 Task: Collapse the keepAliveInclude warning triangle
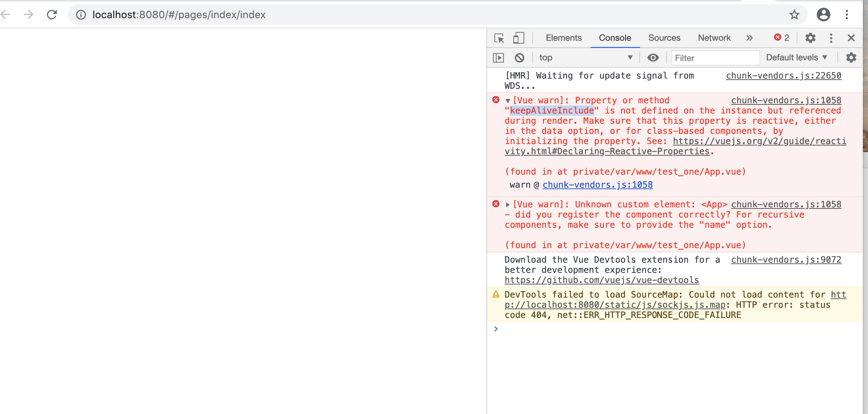(x=508, y=101)
